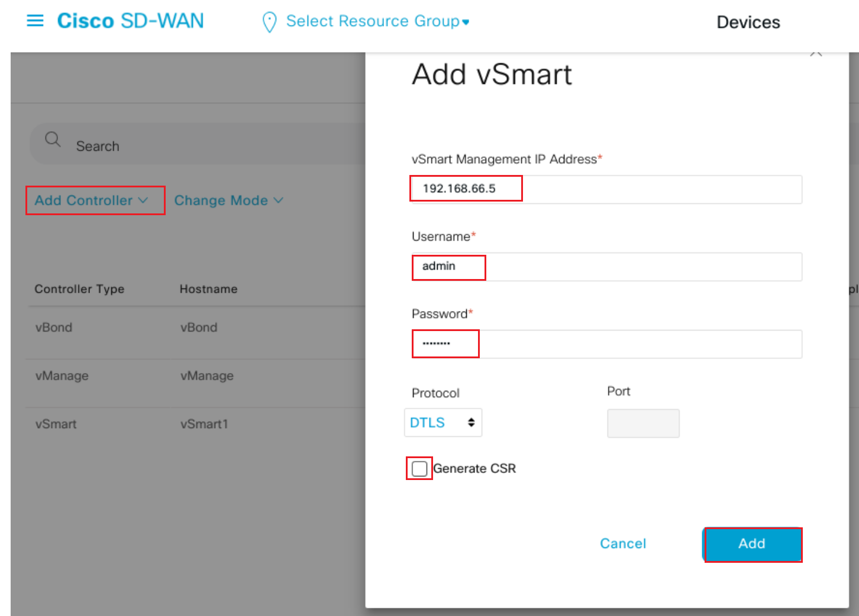Image resolution: width=859 pixels, height=616 pixels.
Task: Click into the Password field
Action: (x=606, y=344)
